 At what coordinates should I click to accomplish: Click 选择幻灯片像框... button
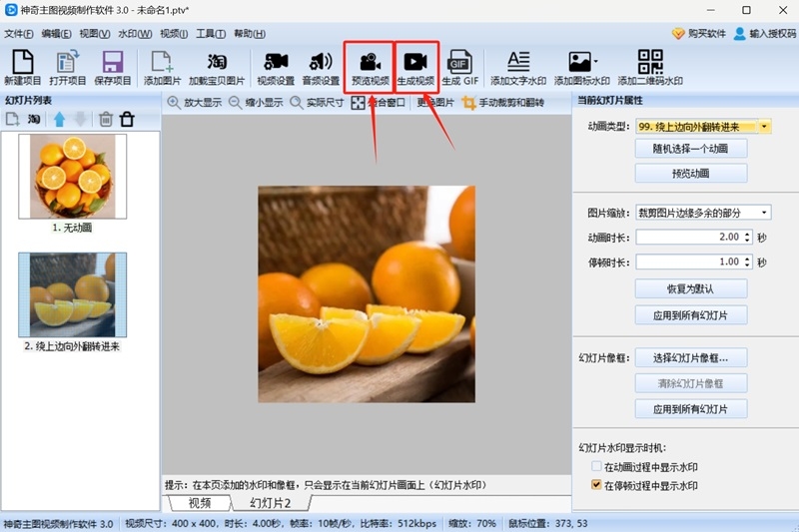pyautogui.click(x=691, y=358)
